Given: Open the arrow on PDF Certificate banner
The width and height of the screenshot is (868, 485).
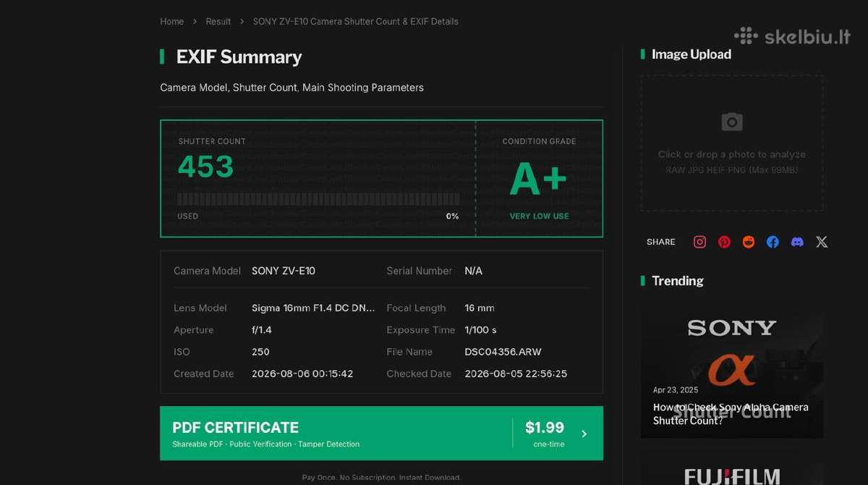Looking at the screenshot, I should coord(584,434).
